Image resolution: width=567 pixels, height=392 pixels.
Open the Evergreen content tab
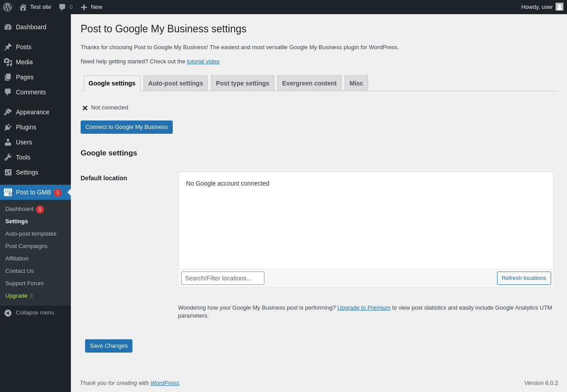309,83
